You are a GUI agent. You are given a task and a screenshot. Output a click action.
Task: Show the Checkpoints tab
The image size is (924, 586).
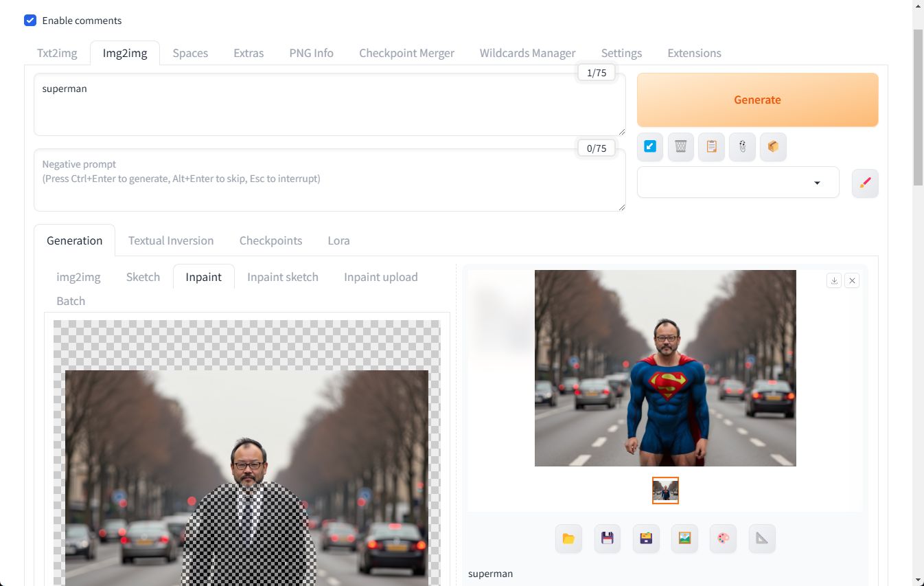click(270, 240)
